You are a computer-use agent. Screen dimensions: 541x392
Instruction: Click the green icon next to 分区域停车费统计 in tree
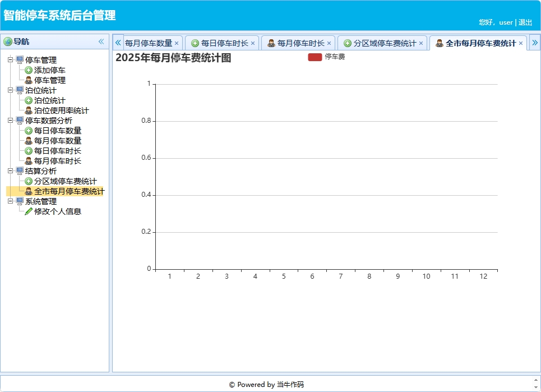(x=29, y=181)
